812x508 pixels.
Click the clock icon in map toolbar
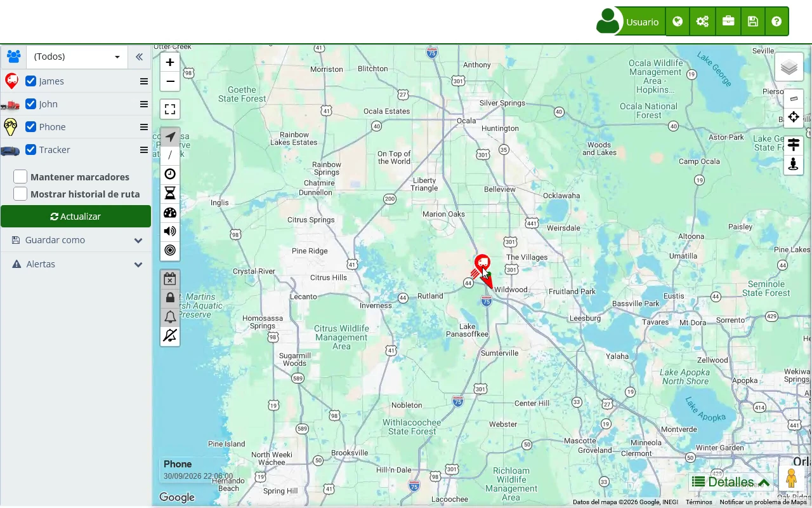pos(170,175)
